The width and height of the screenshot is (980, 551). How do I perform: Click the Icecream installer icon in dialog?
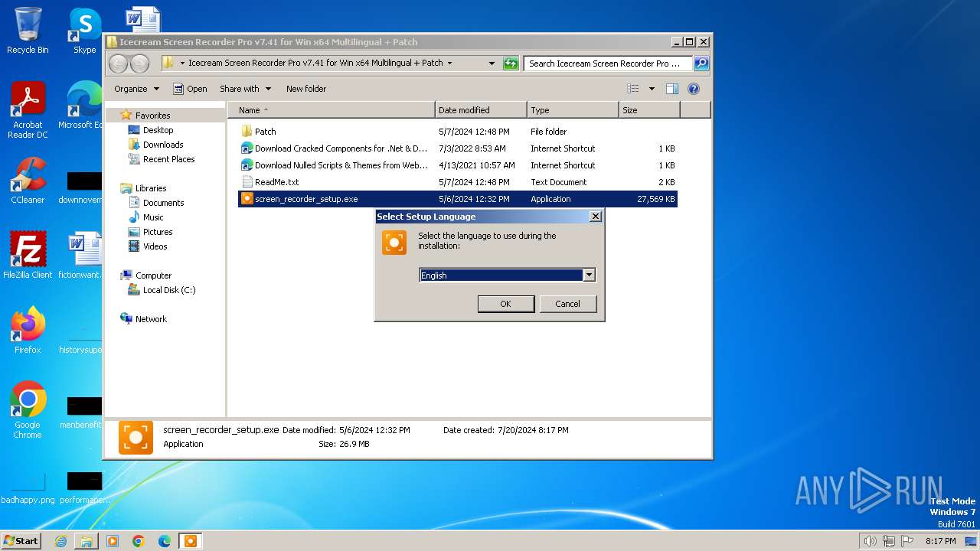pyautogui.click(x=394, y=243)
